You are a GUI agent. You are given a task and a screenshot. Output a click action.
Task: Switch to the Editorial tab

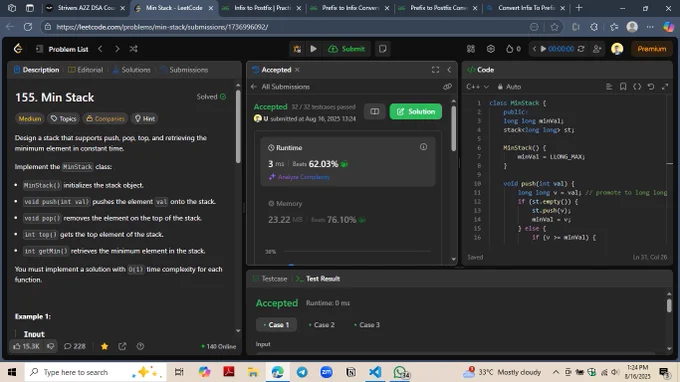85,70
